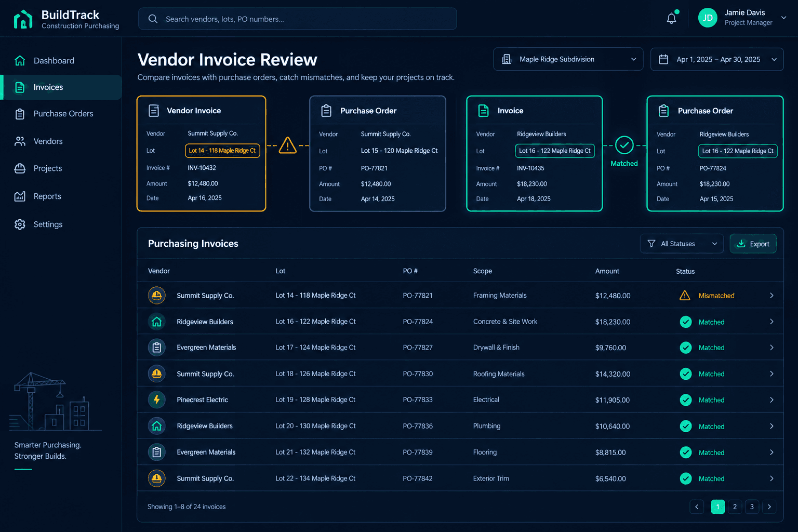Click the warning icon in Mismatched status

(685, 296)
